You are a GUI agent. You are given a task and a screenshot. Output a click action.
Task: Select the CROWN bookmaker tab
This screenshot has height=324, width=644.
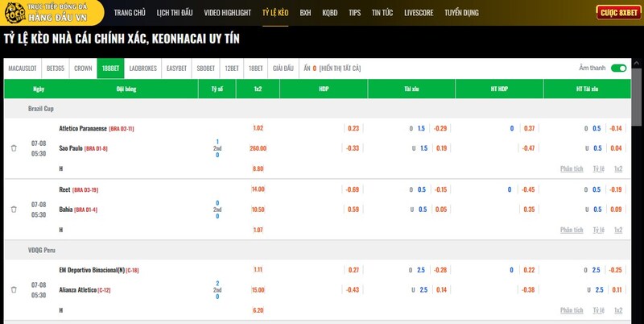(83, 69)
